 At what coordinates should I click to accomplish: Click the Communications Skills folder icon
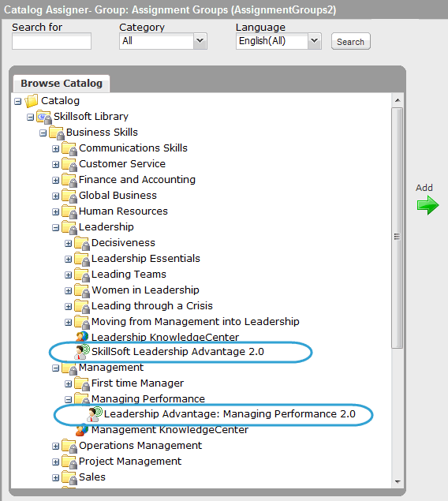(x=69, y=148)
